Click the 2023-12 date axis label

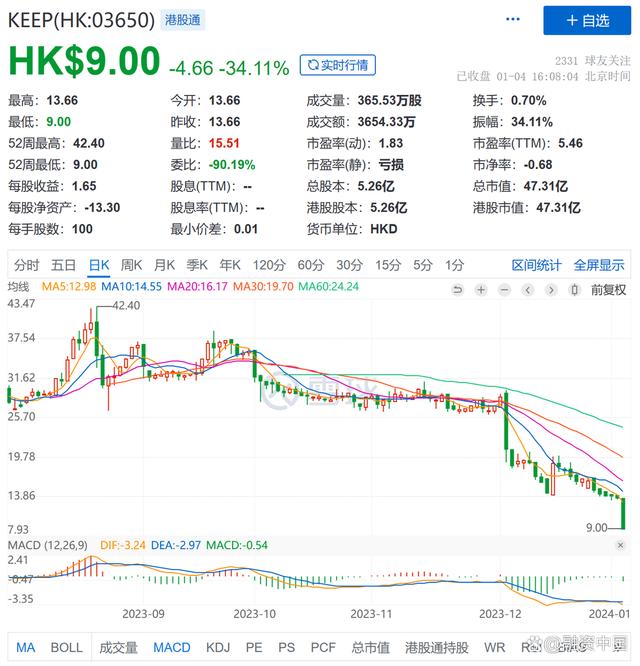(x=500, y=614)
